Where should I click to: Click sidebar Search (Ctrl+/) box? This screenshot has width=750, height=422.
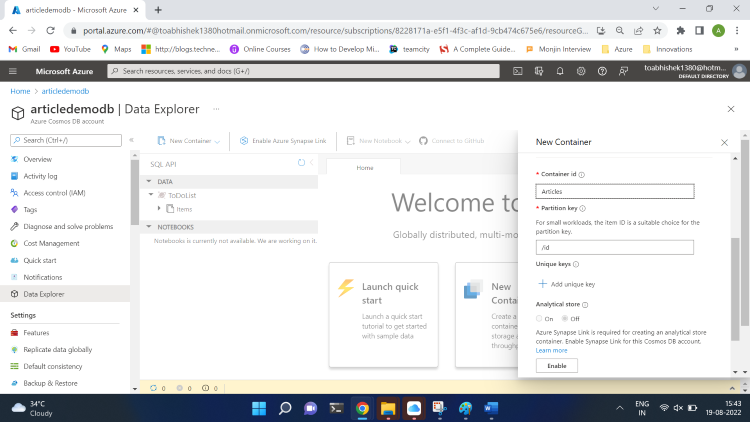tap(66, 140)
